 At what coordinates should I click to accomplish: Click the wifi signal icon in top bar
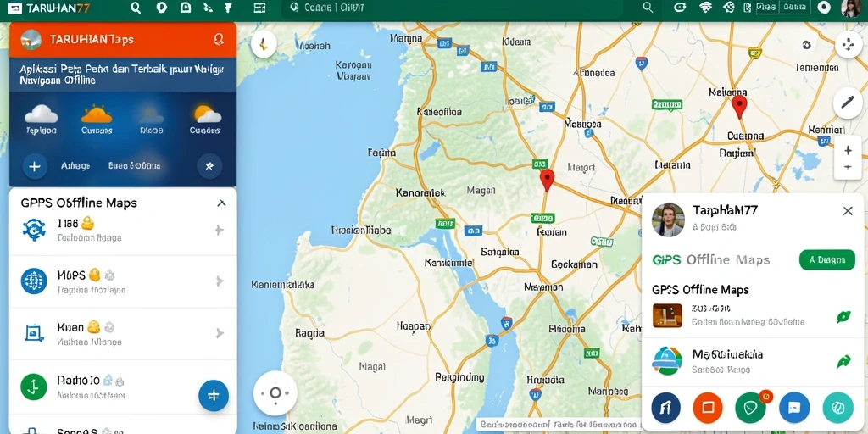click(x=705, y=7)
